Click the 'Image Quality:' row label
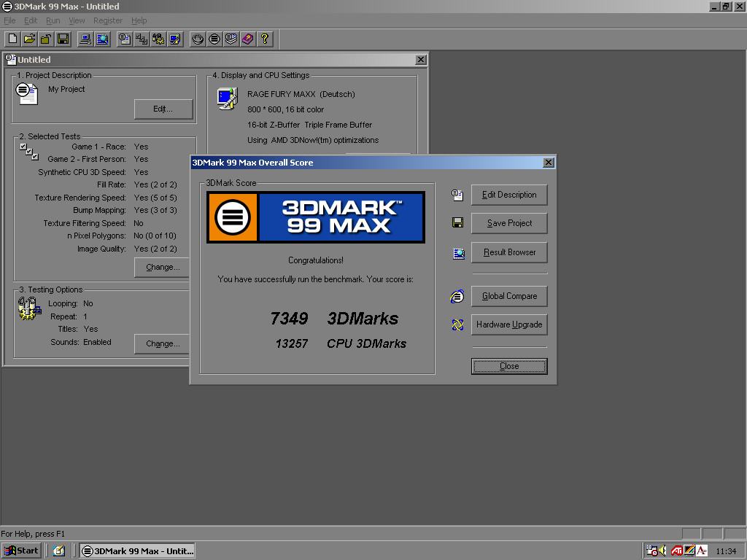The image size is (747, 560). coord(101,249)
